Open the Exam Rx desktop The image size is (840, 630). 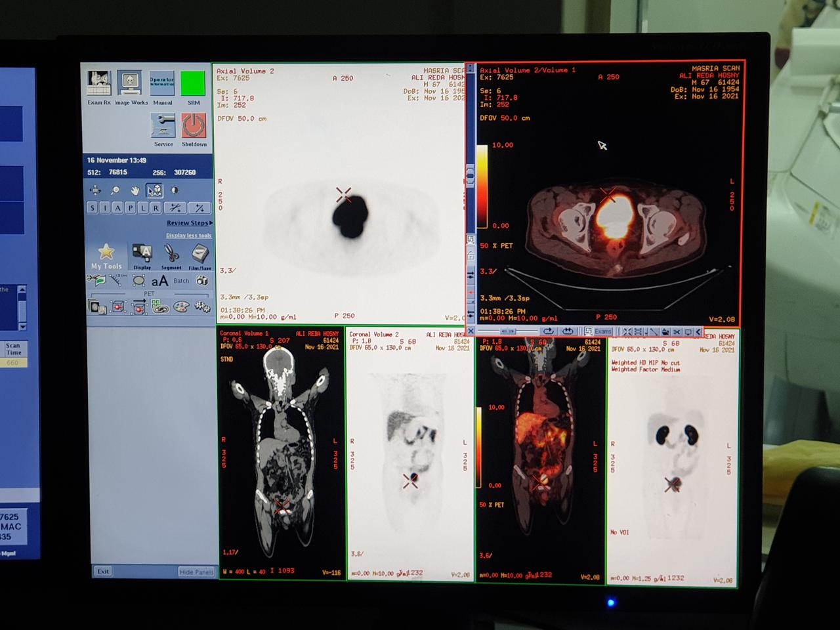(99, 82)
